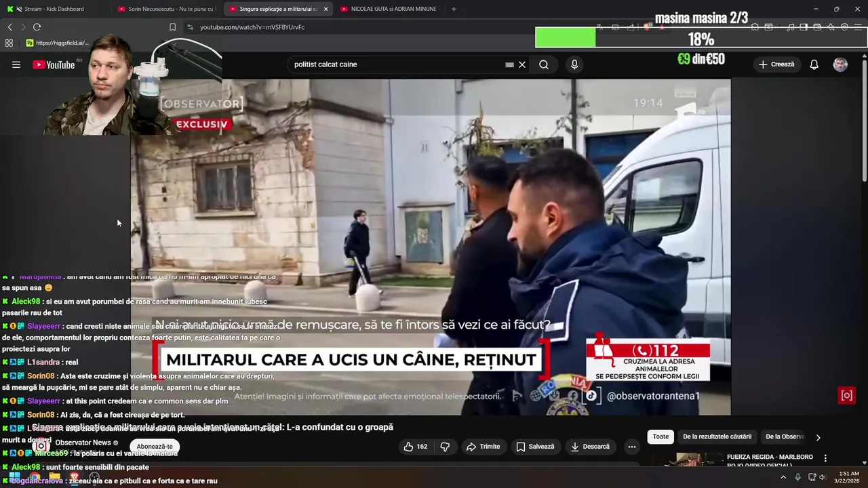
Task: Open Leo AI sparkle icon in toolbar
Action: [x=831, y=27]
